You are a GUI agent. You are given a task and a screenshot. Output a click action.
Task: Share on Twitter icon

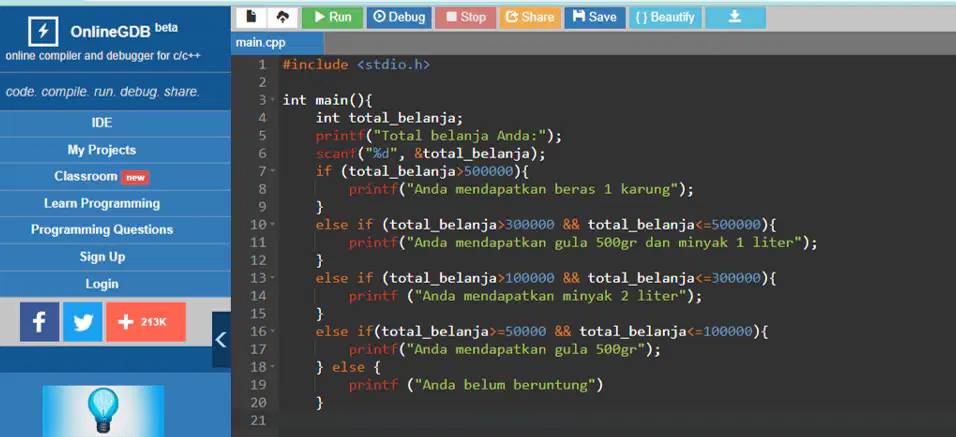click(83, 322)
